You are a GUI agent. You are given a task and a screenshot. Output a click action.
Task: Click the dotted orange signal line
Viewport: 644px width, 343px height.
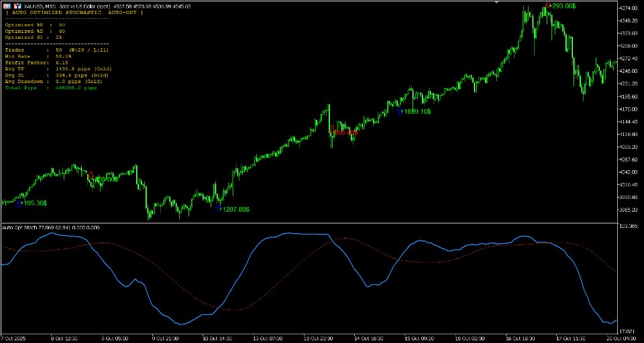[288, 273]
